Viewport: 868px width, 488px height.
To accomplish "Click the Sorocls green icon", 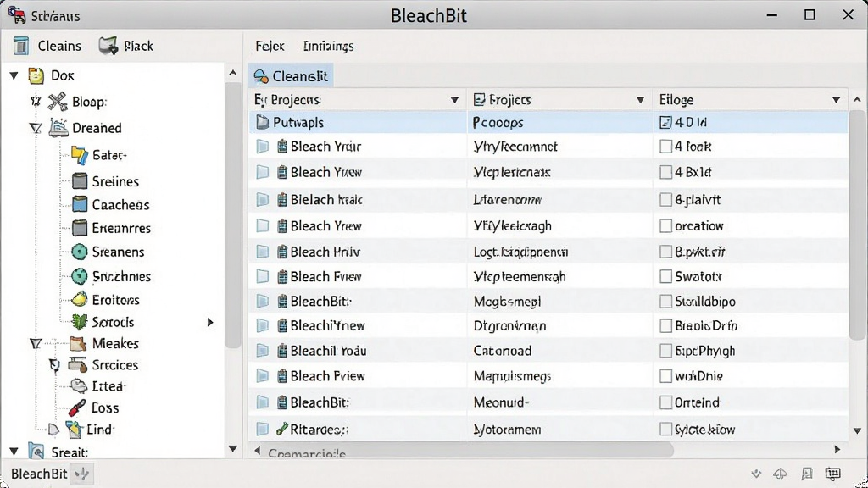I will 80,322.
